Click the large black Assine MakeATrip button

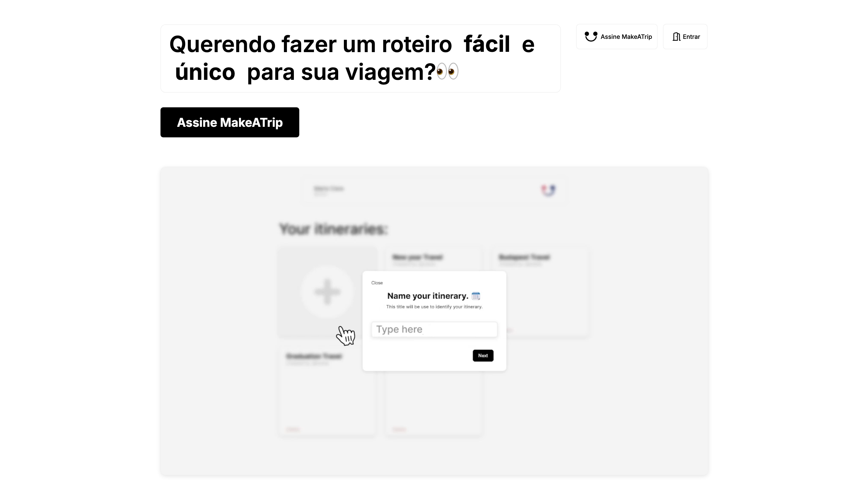coord(230,122)
